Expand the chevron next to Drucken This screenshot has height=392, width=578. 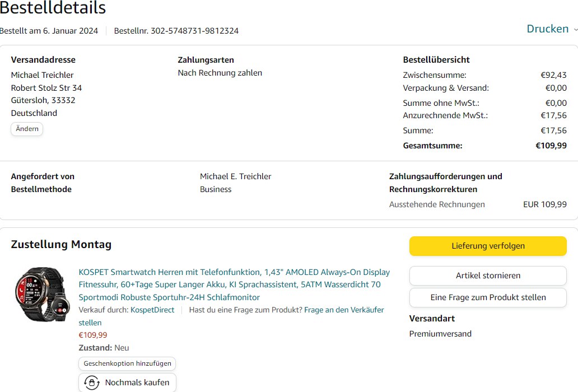[575, 29]
